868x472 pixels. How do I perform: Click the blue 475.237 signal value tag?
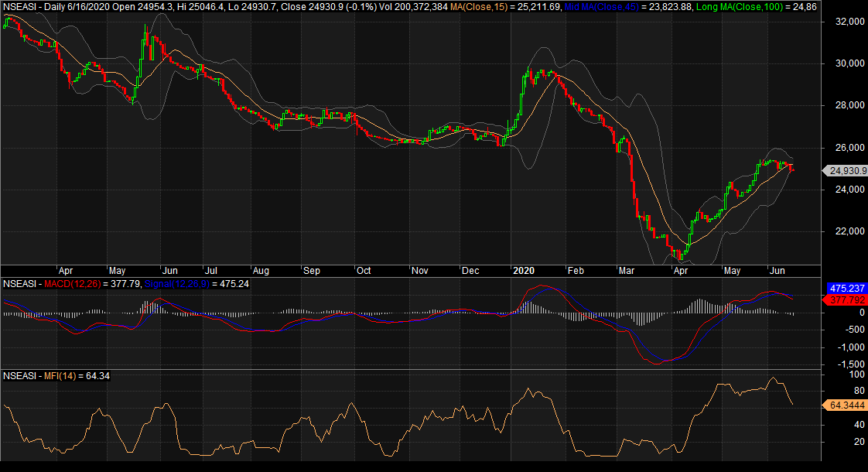(x=847, y=289)
